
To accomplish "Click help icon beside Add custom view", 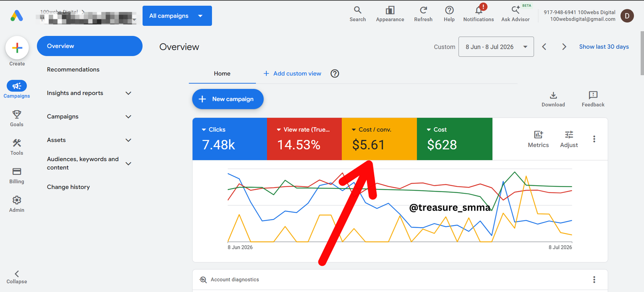I will 335,73.
